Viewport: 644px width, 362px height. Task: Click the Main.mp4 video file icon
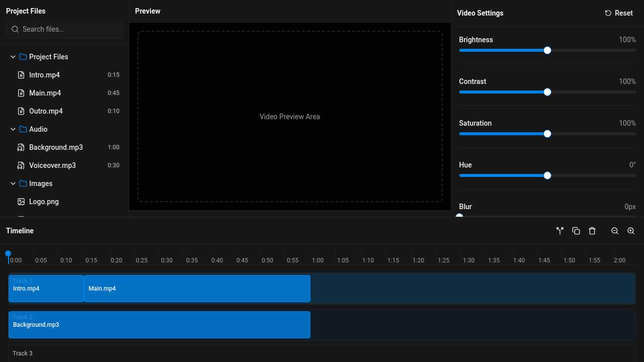pos(21,93)
